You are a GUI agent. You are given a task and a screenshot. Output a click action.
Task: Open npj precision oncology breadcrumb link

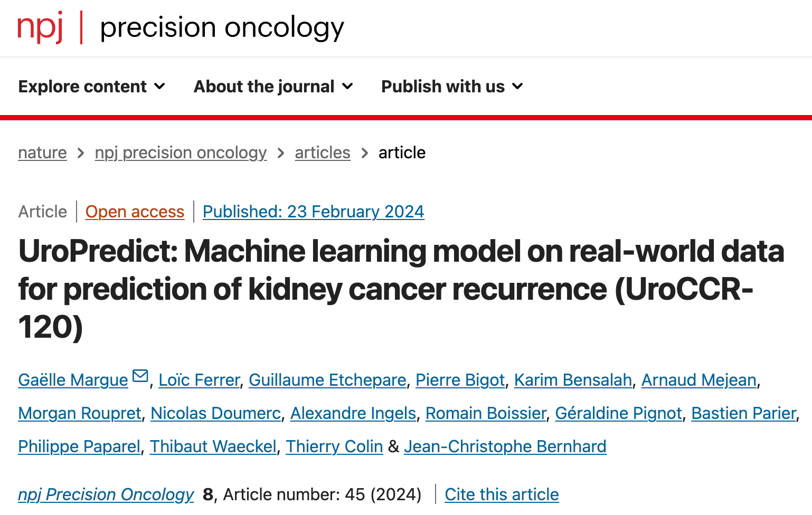pyautogui.click(x=181, y=152)
